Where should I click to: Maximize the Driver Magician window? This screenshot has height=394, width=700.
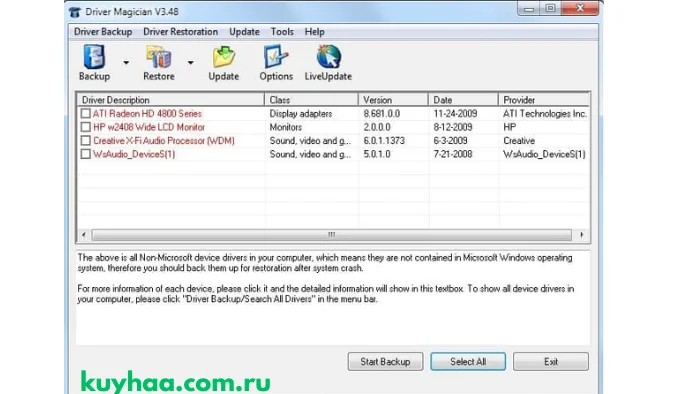pyautogui.click(x=550, y=8)
